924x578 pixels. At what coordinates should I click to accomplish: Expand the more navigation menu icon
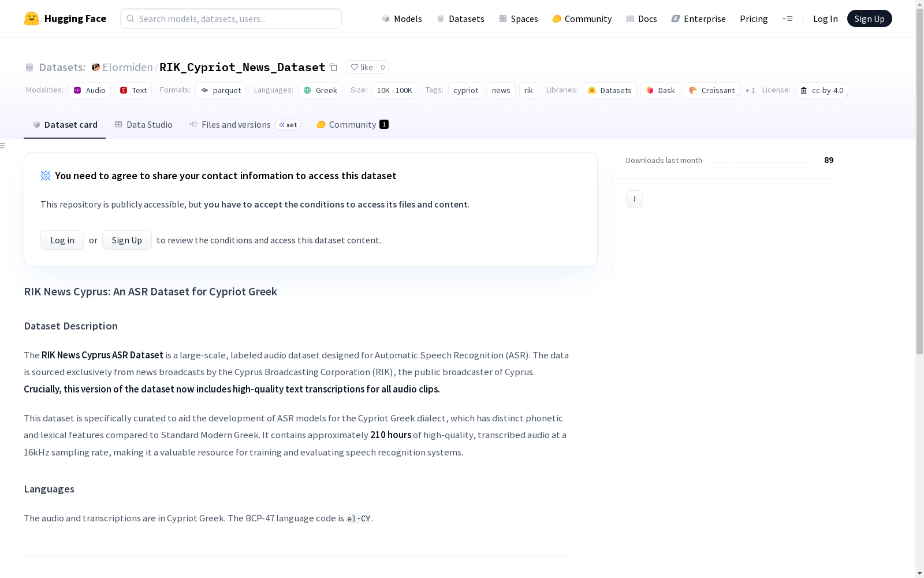pos(787,18)
